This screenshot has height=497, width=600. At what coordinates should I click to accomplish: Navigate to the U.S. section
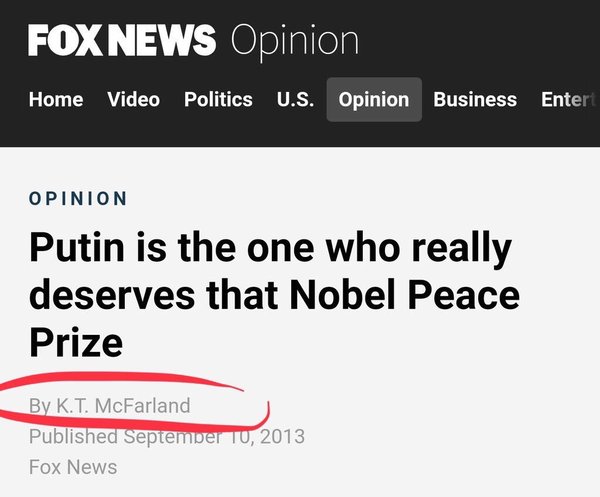(295, 99)
